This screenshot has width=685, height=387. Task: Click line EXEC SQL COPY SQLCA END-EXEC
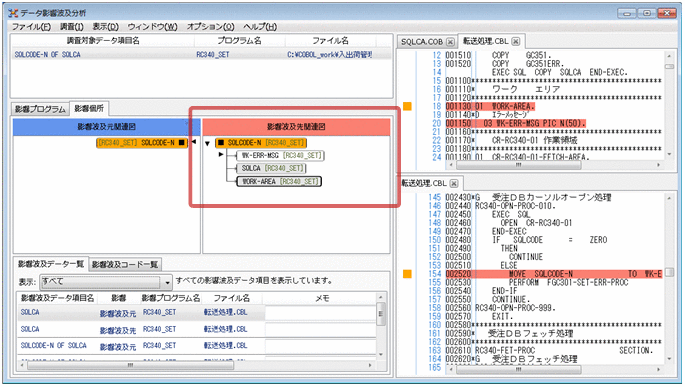coord(560,72)
